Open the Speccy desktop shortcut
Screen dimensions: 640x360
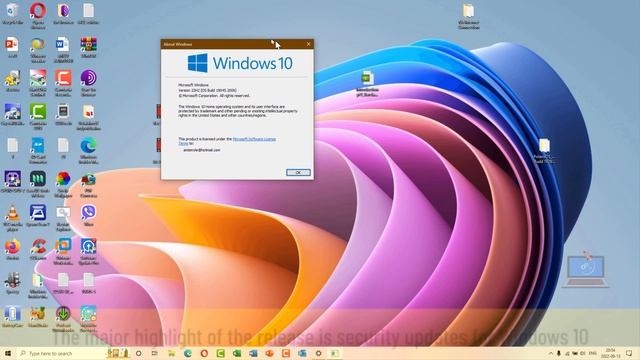pos(12,283)
